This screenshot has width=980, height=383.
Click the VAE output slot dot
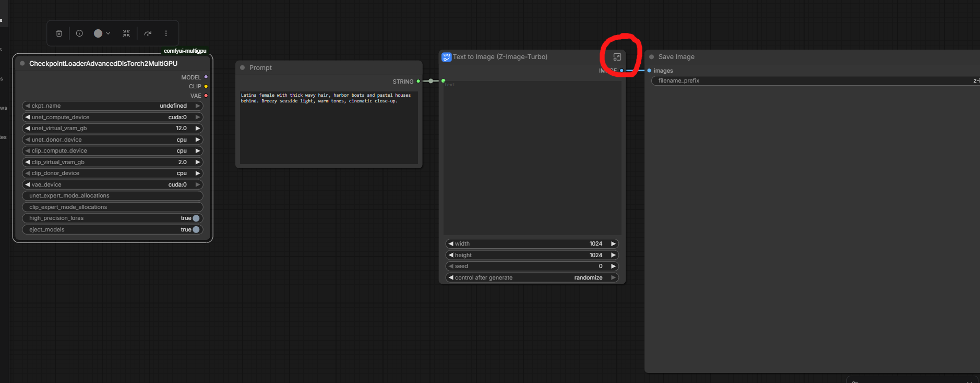point(206,96)
